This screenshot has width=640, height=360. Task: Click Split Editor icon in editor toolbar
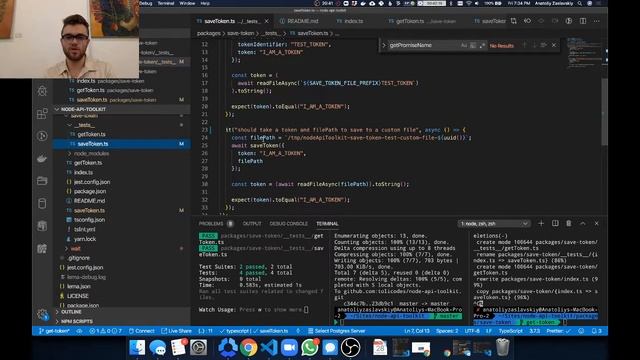point(583,21)
